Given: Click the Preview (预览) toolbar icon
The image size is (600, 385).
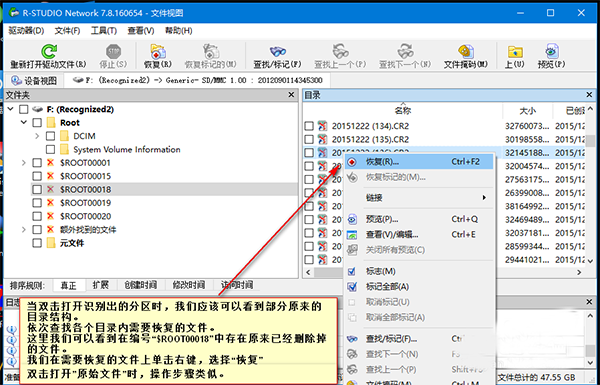Looking at the screenshot, I should pos(551,51).
